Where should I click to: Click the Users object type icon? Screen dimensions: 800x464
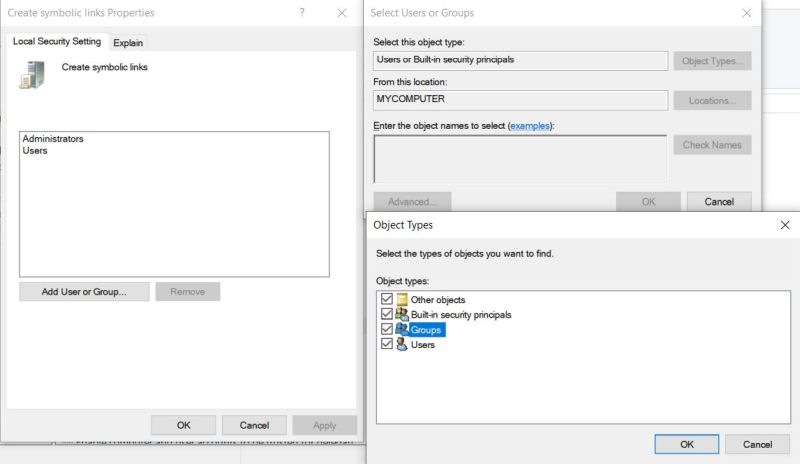coord(402,344)
